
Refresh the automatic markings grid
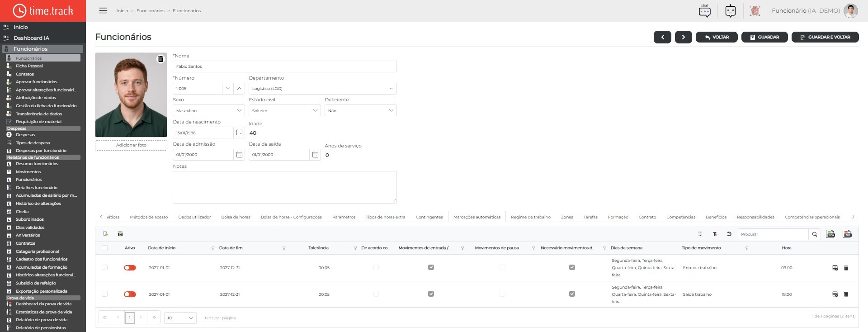(x=729, y=234)
